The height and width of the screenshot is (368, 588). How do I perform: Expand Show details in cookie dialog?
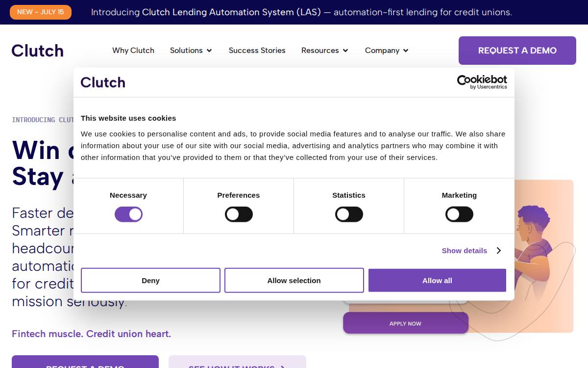coord(471,251)
